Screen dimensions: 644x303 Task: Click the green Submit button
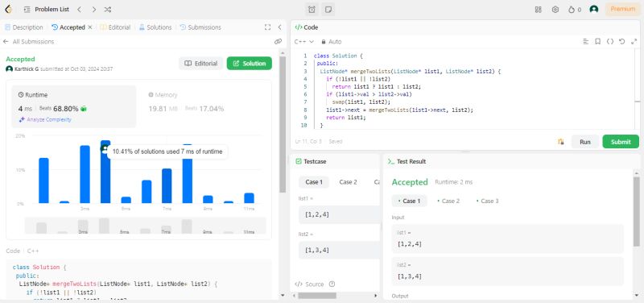pyautogui.click(x=621, y=142)
